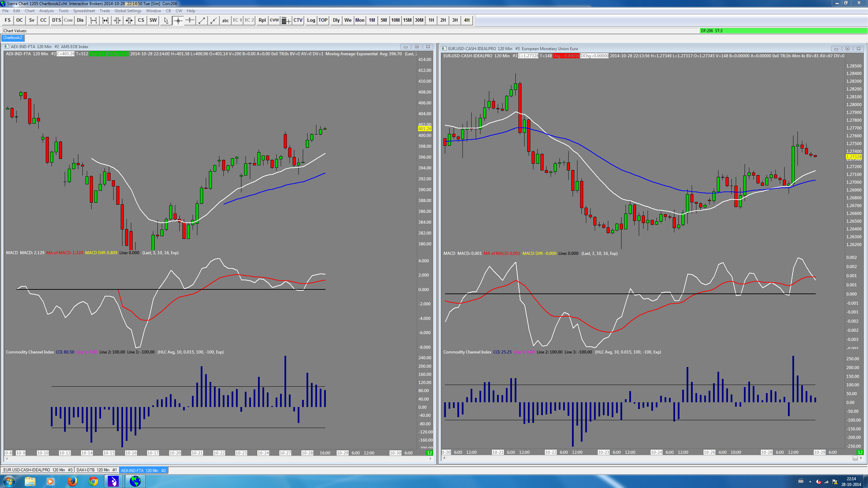Set the chart timeframe to 30M
The image size is (868, 488).
coord(419,20)
